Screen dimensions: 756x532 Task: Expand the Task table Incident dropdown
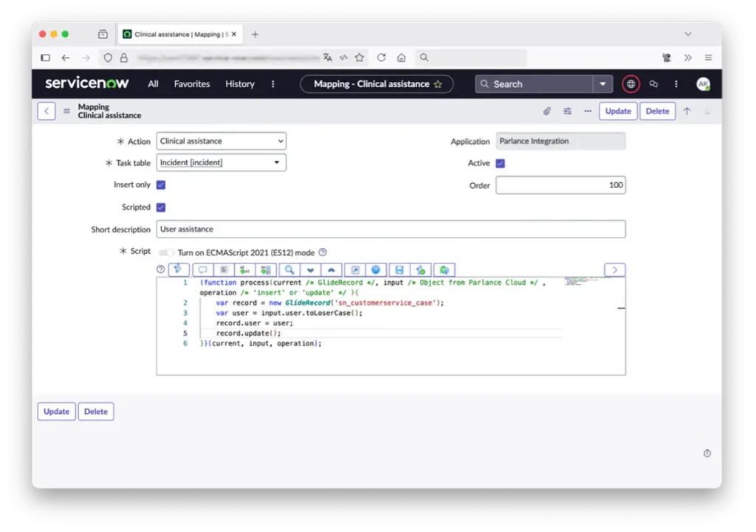click(221, 162)
